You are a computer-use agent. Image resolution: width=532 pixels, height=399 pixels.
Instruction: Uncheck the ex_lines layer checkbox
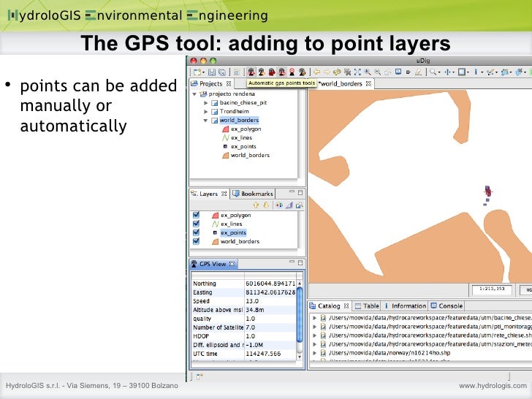point(196,224)
